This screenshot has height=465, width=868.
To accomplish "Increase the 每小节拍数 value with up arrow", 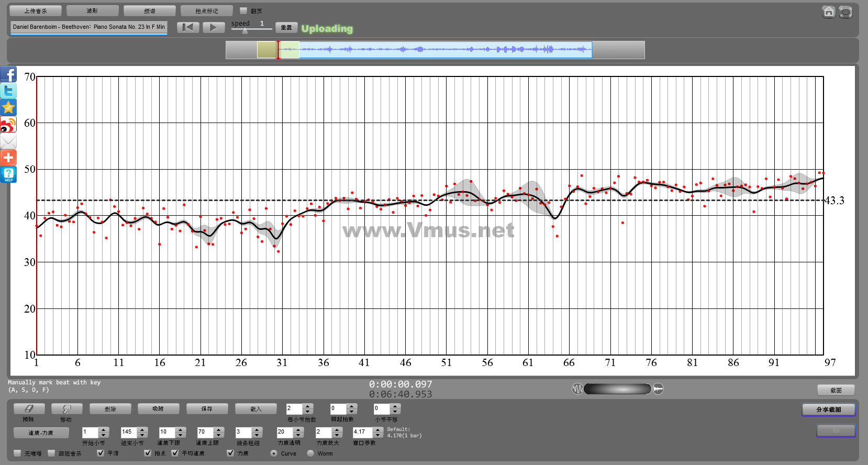I will (308, 406).
